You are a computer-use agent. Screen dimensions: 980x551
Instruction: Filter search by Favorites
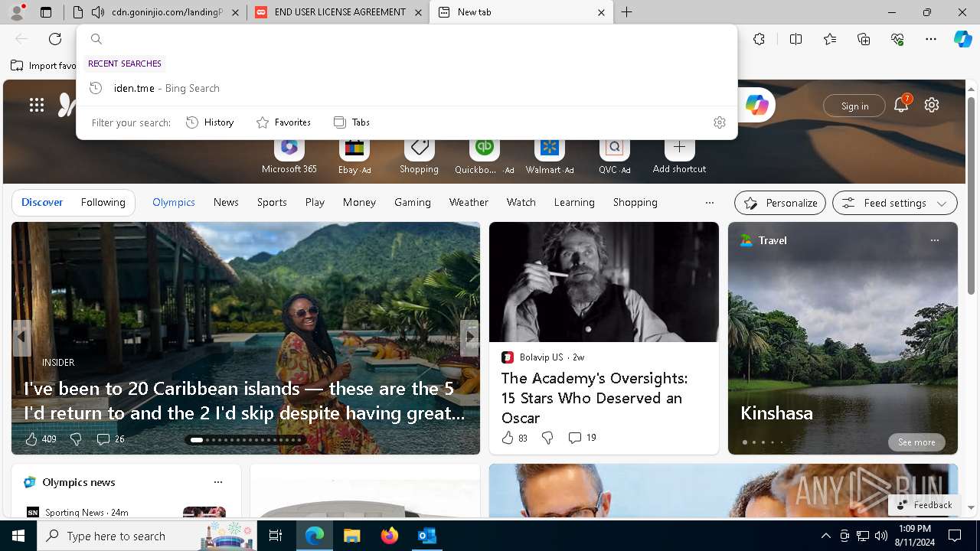[283, 122]
